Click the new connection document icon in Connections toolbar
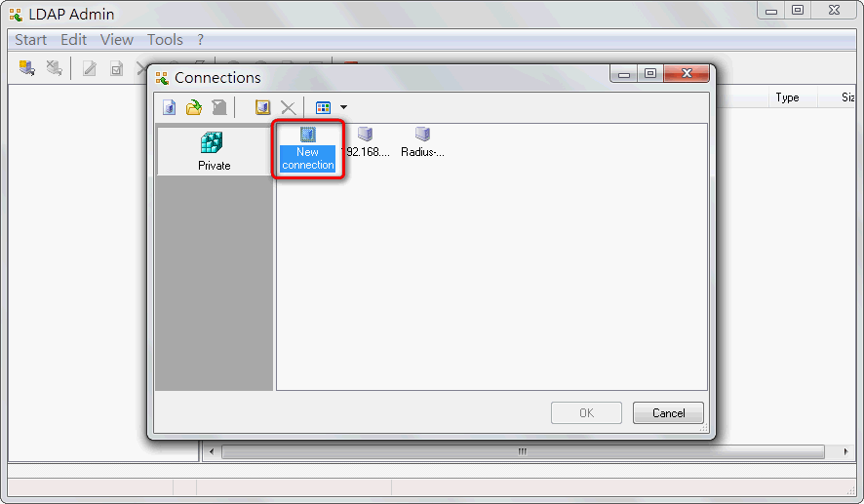The width and height of the screenshot is (864, 504). click(x=170, y=107)
